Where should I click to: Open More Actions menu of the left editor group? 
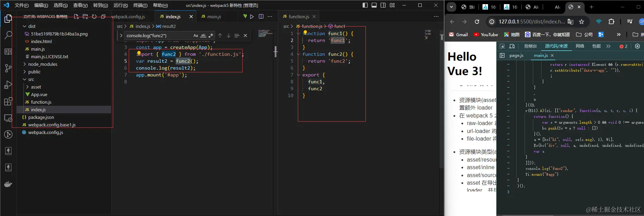(270, 17)
